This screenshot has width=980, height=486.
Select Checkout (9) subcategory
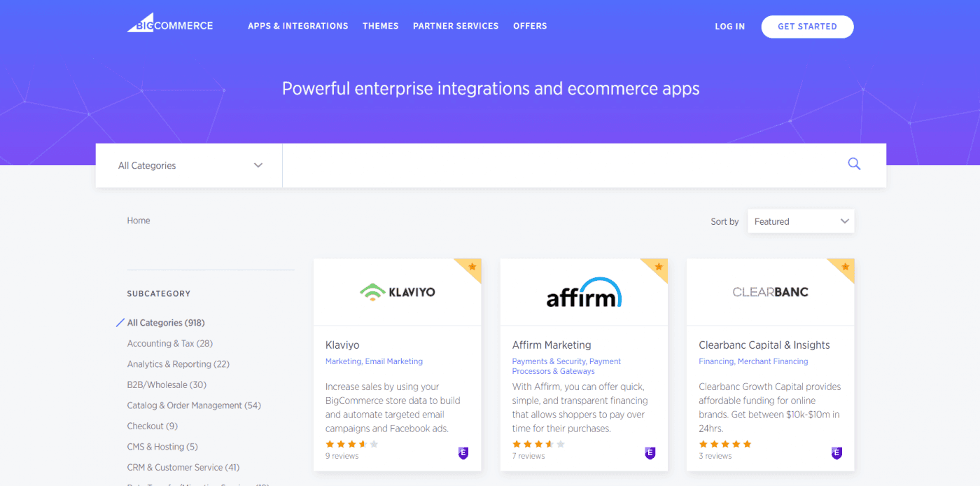click(x=153, y=426)
